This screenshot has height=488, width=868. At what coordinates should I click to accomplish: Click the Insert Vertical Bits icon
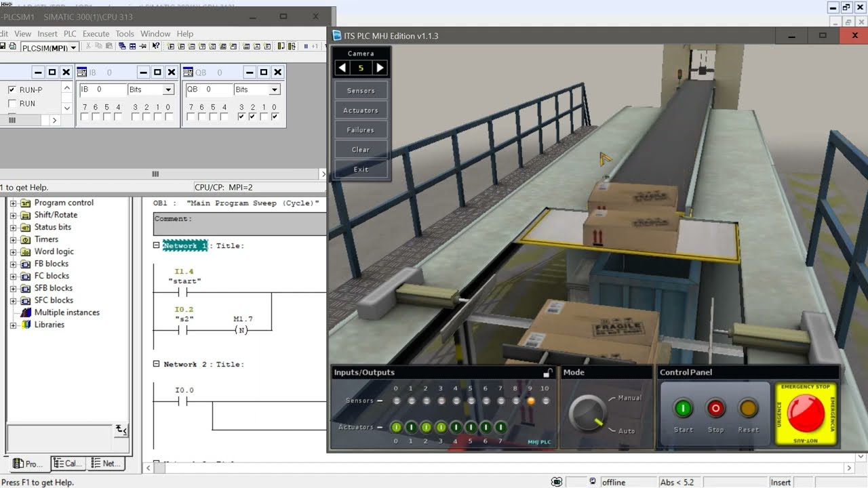click(x=233, y=46)
